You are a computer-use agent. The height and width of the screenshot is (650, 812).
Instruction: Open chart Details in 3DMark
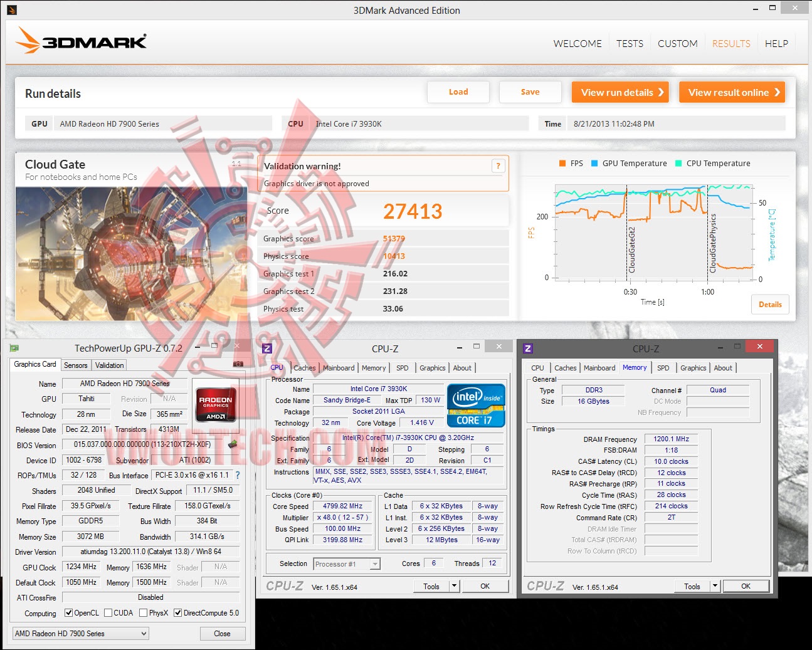[770, 305]
